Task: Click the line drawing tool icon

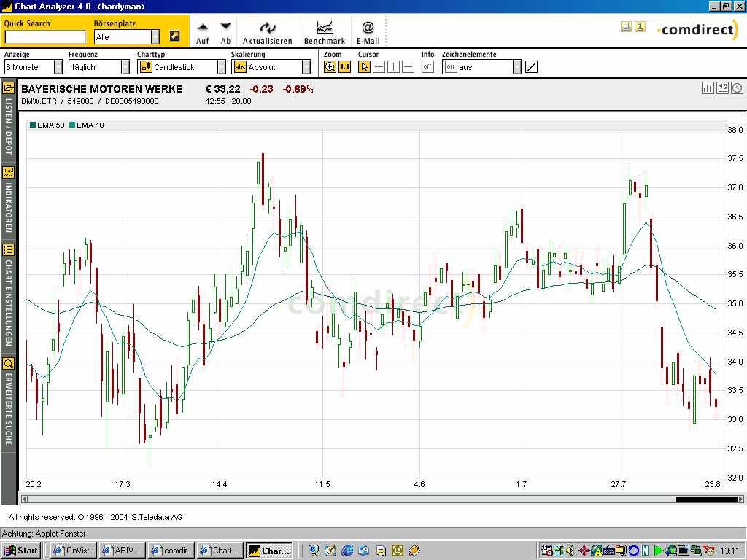Action: click(x=531, y=67)
